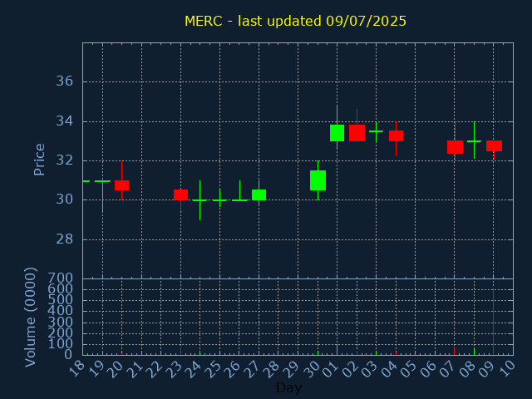Click the day axis label '24'
532x399 pixels.
[195, 369]
